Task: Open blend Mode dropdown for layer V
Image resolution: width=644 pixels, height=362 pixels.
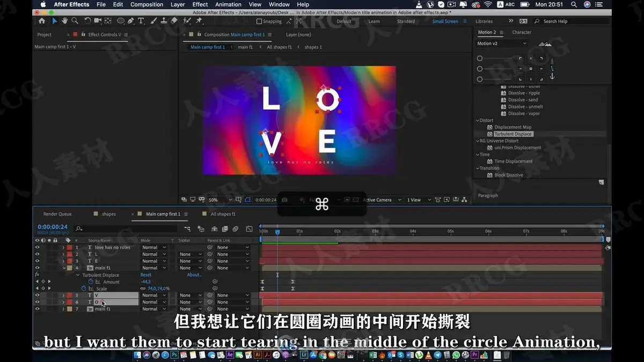Action: click(154, 295)
